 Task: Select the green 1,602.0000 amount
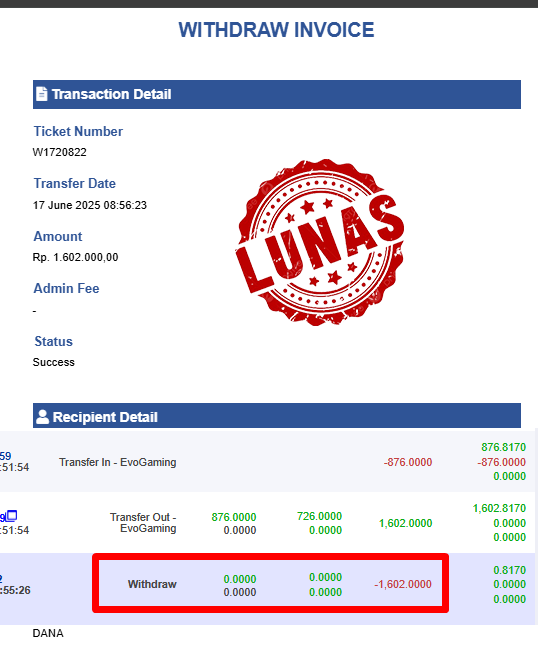[406, 523]
